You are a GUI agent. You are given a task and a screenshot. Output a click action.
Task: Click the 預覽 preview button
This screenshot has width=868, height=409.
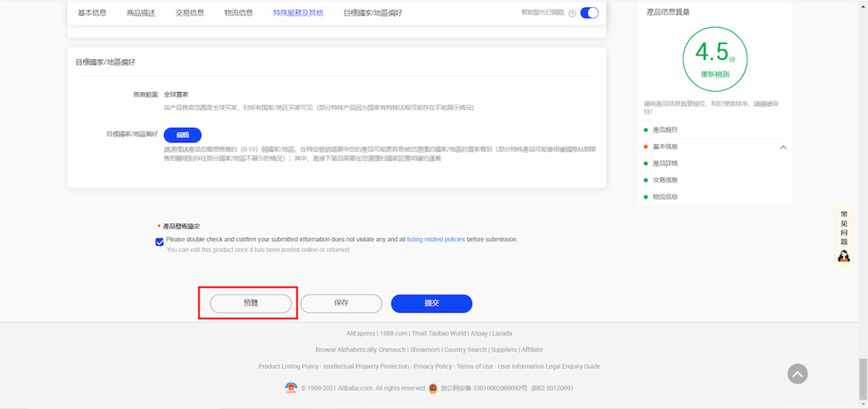[251, 303]
